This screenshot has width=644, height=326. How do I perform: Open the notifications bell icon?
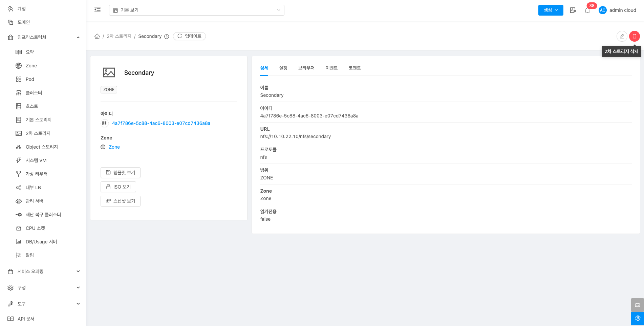587,10
